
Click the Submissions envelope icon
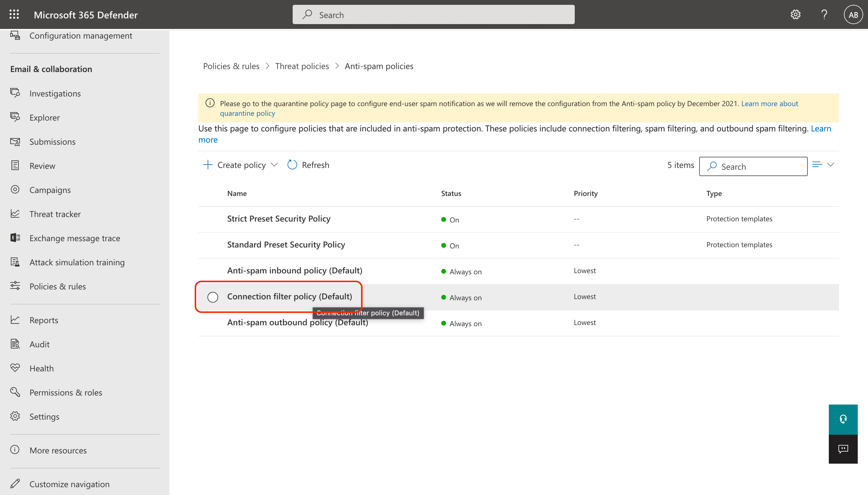click(x=15, y=141)
